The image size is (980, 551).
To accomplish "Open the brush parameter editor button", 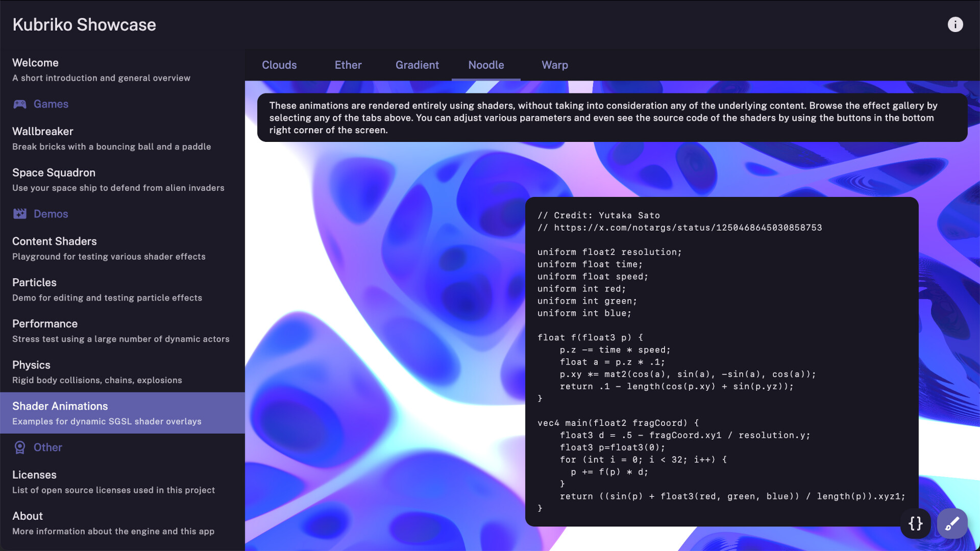I will tap(952, 523).
